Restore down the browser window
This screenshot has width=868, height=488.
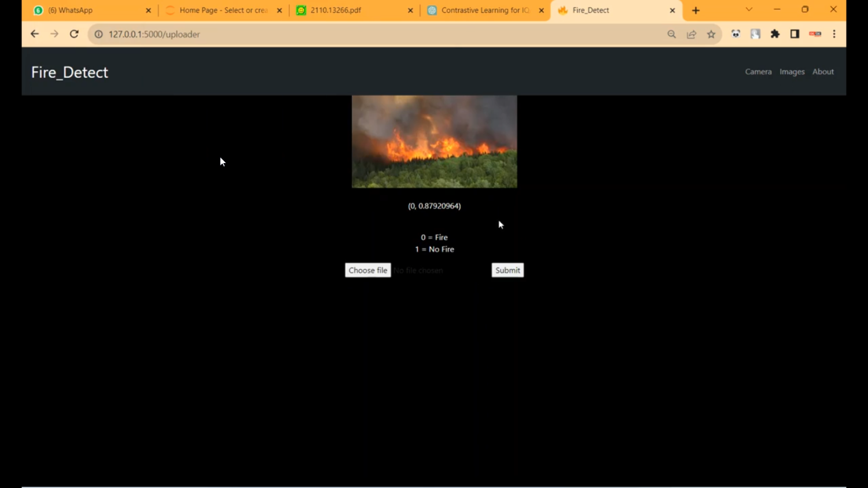coord(805,10)
